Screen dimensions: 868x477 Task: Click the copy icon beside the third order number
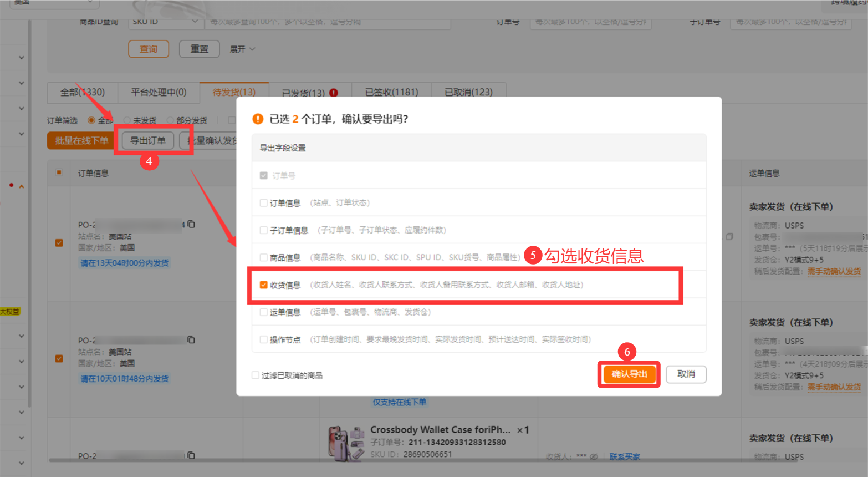coord(191,455)
